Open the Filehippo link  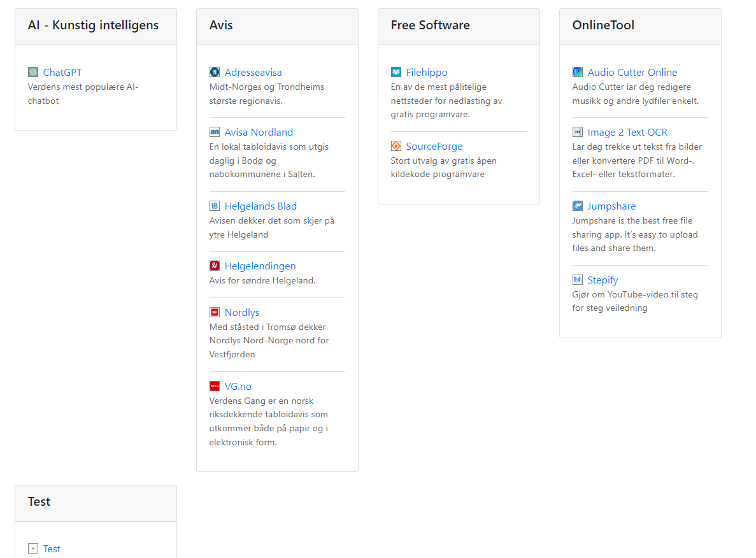coord(427,73)
